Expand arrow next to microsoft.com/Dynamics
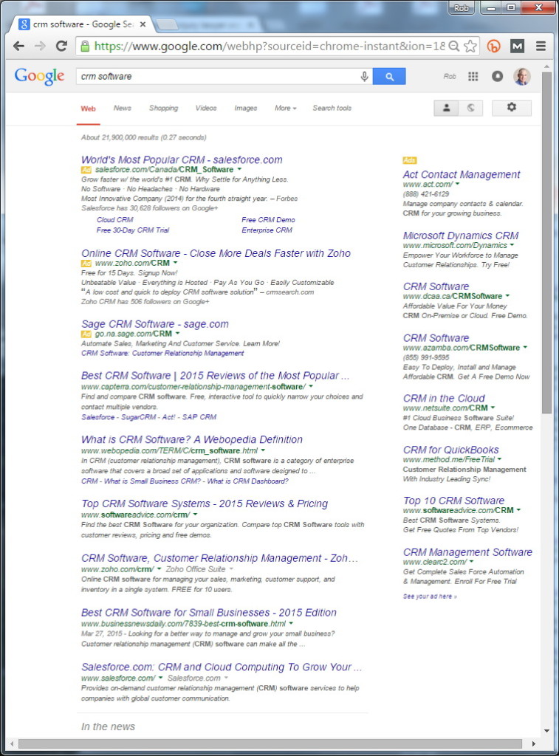This screenshot has height=756, width=559. 512,245
